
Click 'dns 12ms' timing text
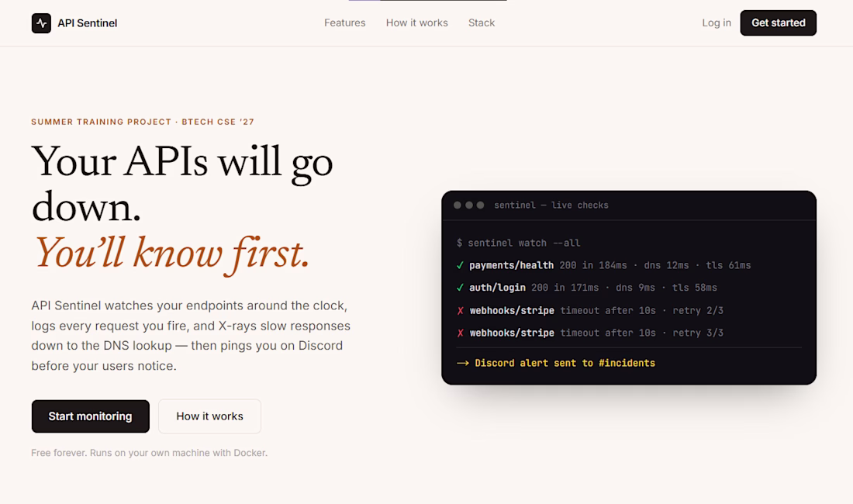(666, 265)
